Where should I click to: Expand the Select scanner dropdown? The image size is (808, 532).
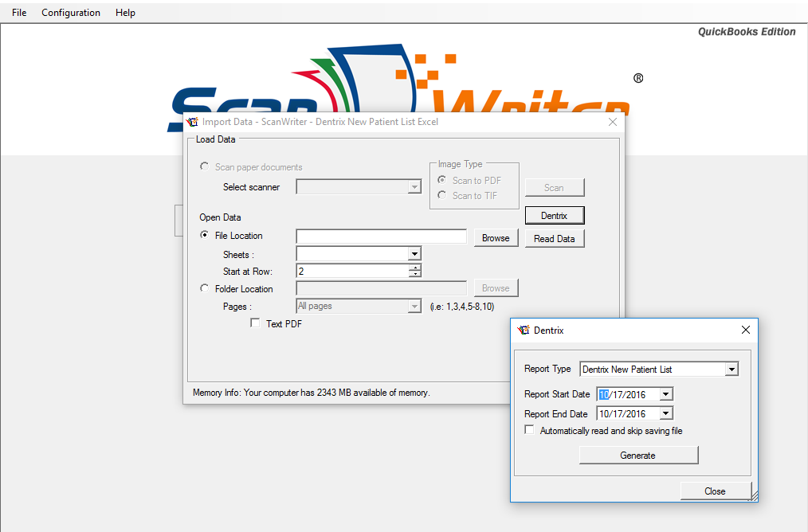click(x=414, y=187)
